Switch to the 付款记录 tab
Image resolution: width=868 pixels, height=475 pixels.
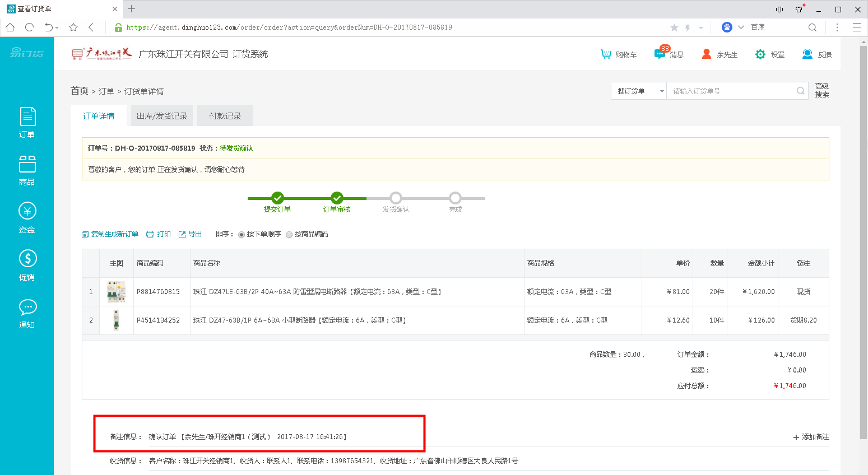(x=225, y=116)
